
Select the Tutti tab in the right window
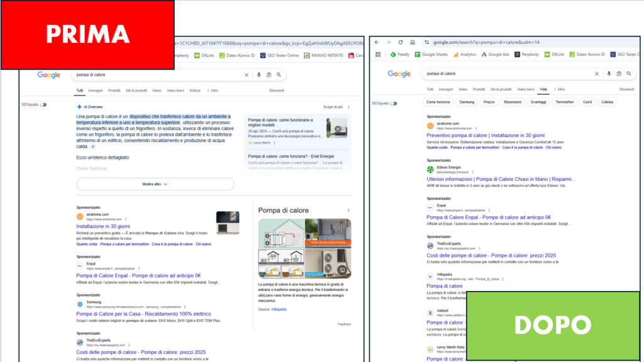point(430,89)
